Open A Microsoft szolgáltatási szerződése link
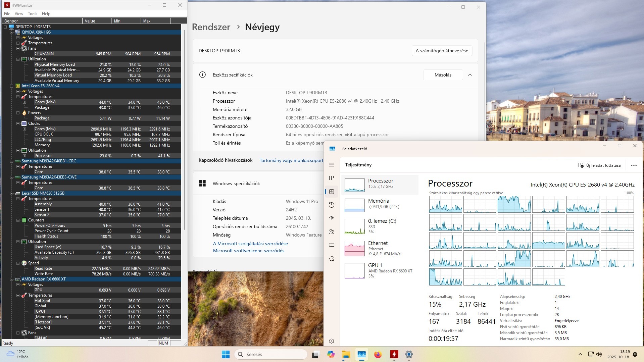 (250, 244)
